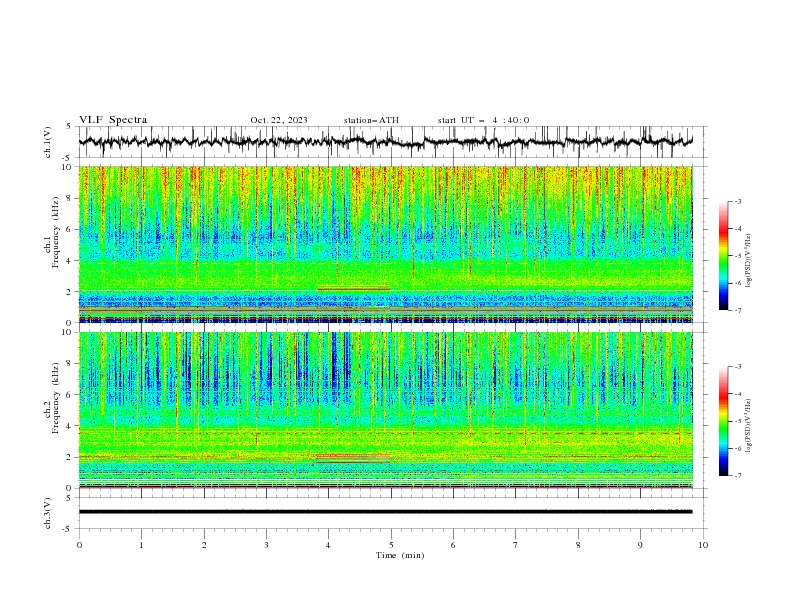Viewport: 792px width, 612px height.
Task: Click time axis tick label "9" below ch.3
Action: pyautogui.click(x=640, y=545)
